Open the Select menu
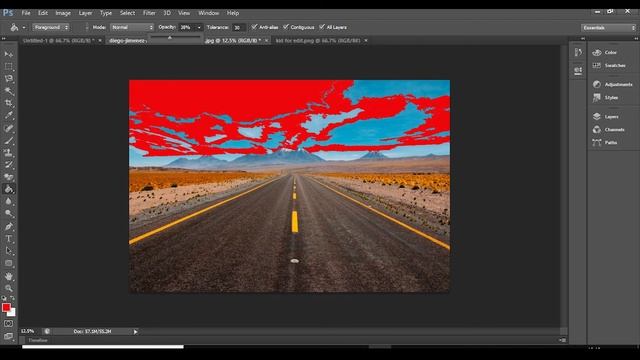 pos(127,13)
